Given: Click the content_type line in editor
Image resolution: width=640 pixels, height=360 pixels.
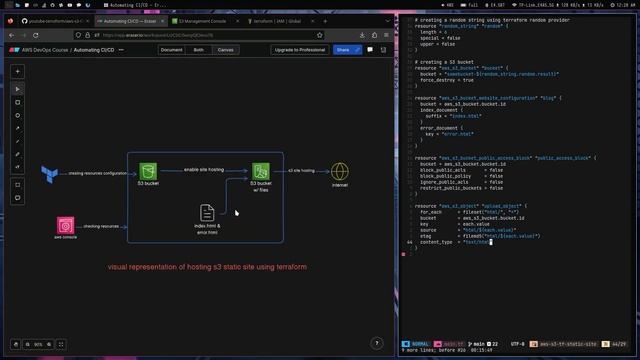Looking at the screenshot, I should point(456,242).
